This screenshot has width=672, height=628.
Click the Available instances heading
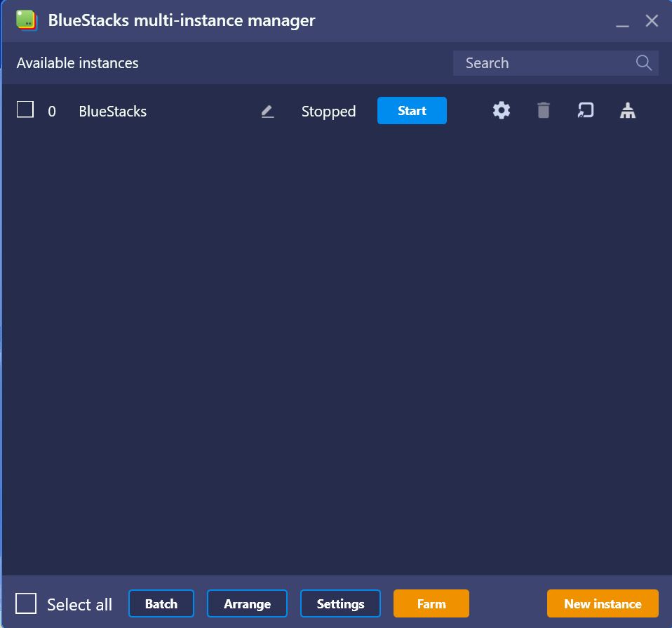pyautogui.click(x=78, y=63)
